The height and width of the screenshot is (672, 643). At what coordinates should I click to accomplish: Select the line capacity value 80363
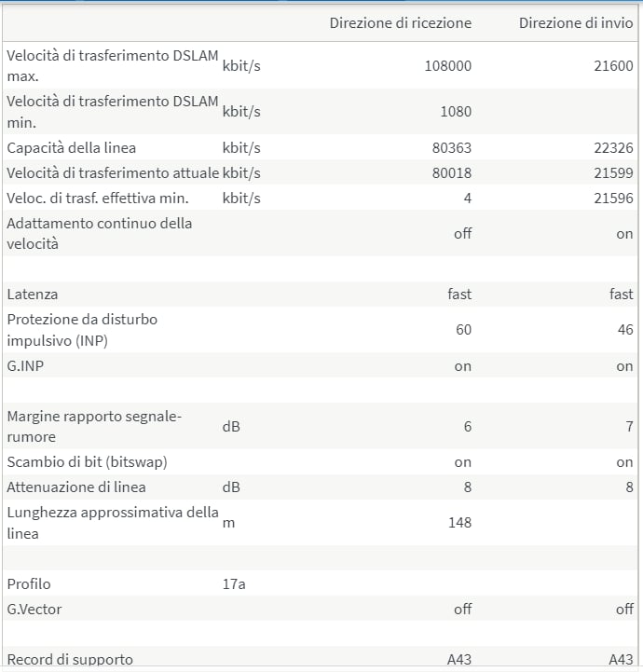452,148
